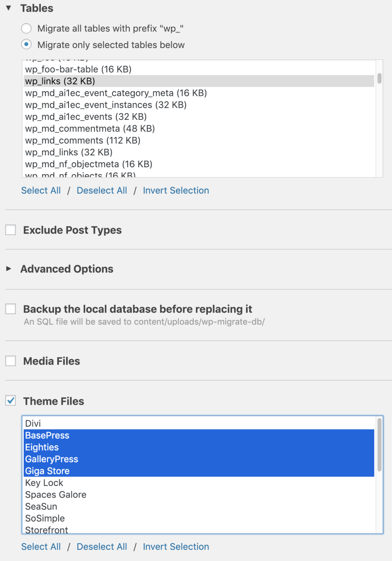Click the Key Lock theme item
The width and height of the screenshot is (392, 561).
point(44,483)
